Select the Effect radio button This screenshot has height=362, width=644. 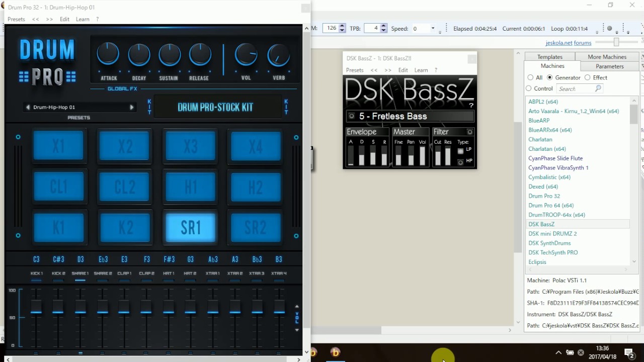(x=587, y=77)
